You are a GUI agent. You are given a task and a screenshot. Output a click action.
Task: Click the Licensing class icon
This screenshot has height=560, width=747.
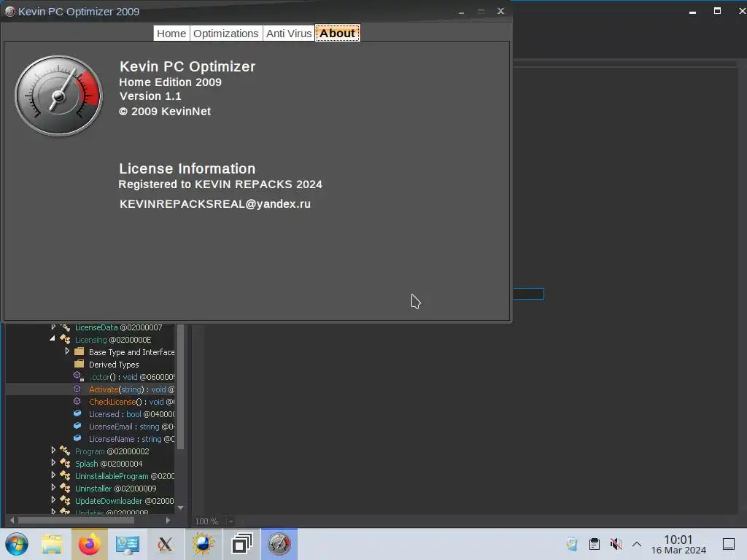pos(65,340)
